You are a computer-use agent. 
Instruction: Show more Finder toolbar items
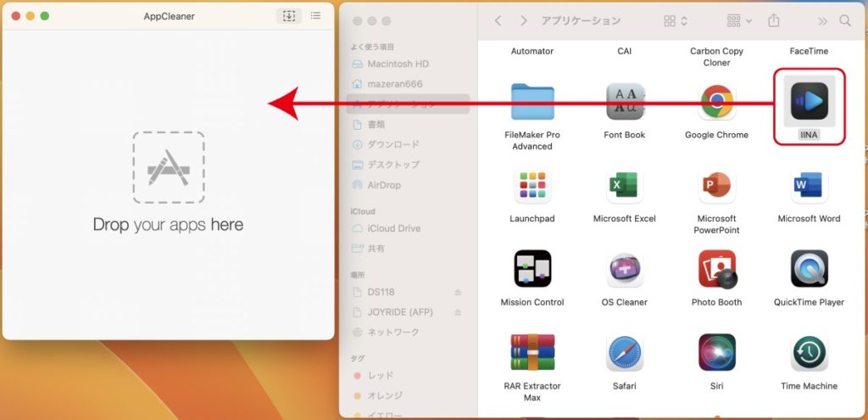[x=822, y=21]
